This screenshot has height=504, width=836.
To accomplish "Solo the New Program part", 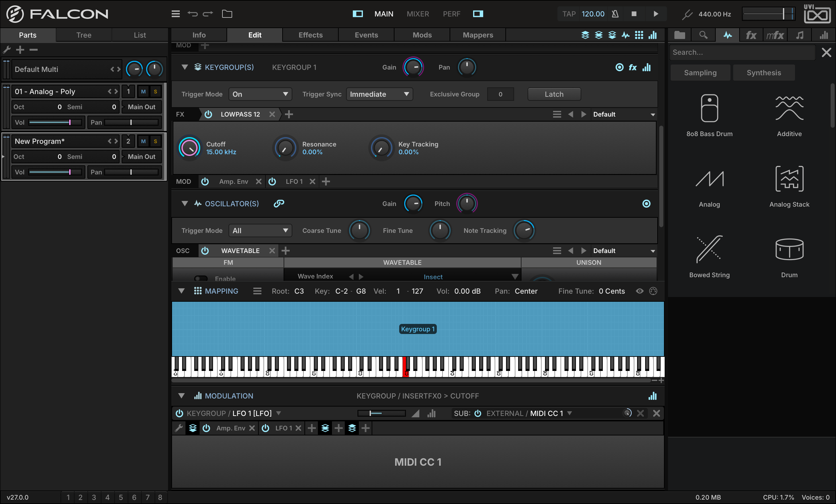I will tap(155, 141).
